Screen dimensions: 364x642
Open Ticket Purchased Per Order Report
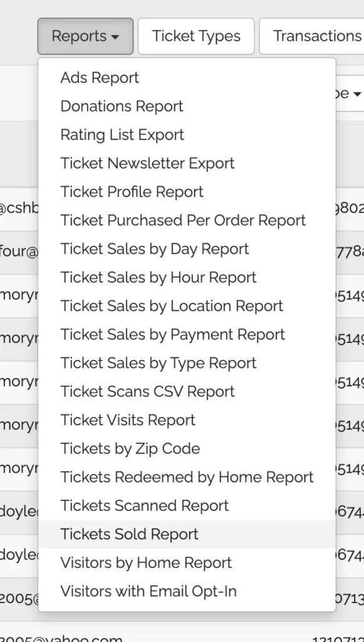pos(187,220)
